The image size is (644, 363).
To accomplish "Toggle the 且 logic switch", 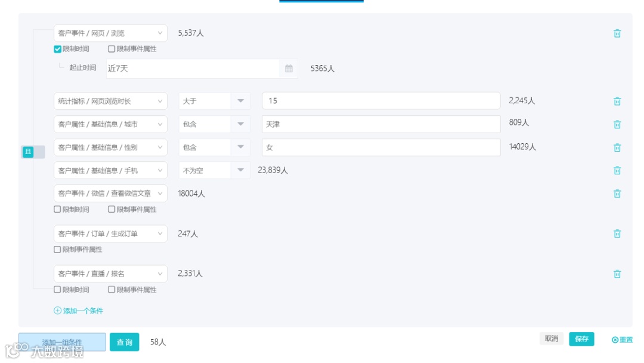I will pyautogui.click(x=33, y=152).
